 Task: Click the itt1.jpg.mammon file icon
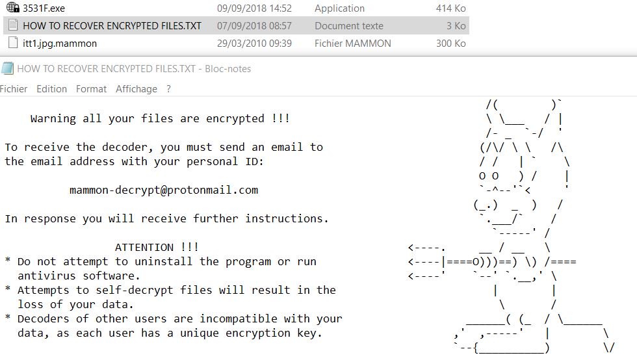coord(13,44)
